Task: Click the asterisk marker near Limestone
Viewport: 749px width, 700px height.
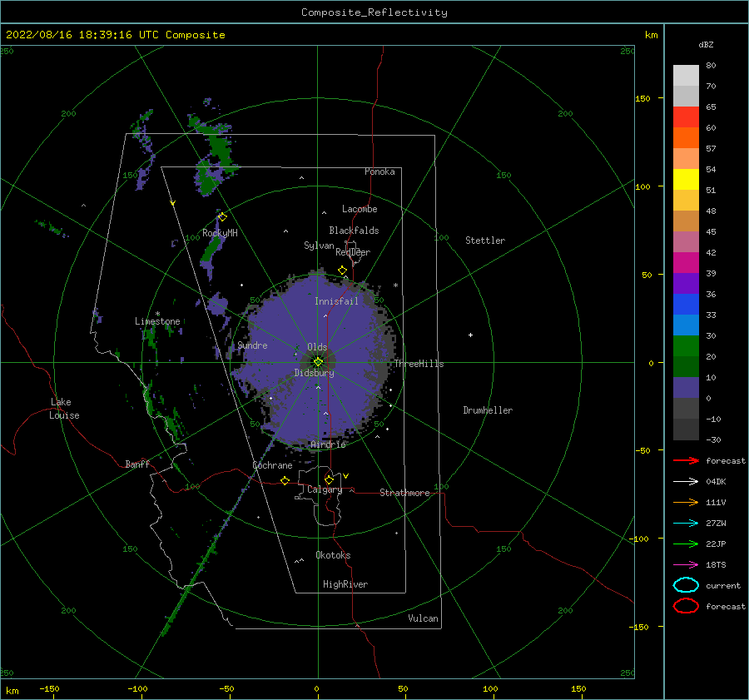Action: point(157,314)
